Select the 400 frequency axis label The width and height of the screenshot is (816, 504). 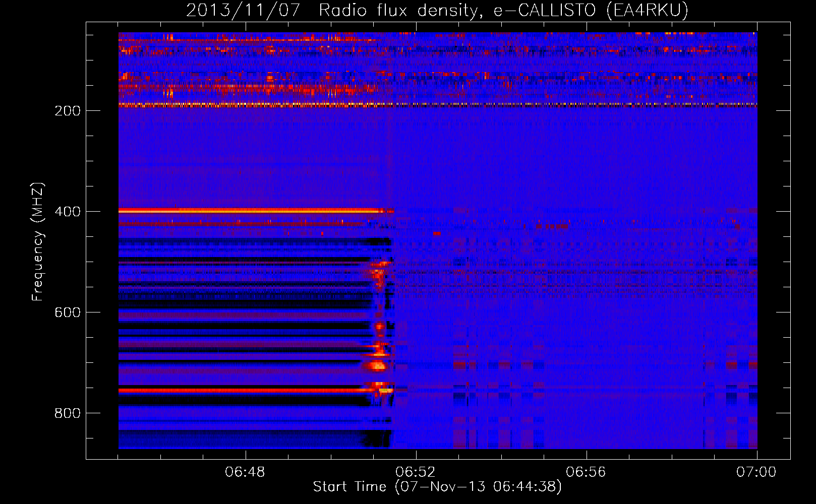[68, 212]
